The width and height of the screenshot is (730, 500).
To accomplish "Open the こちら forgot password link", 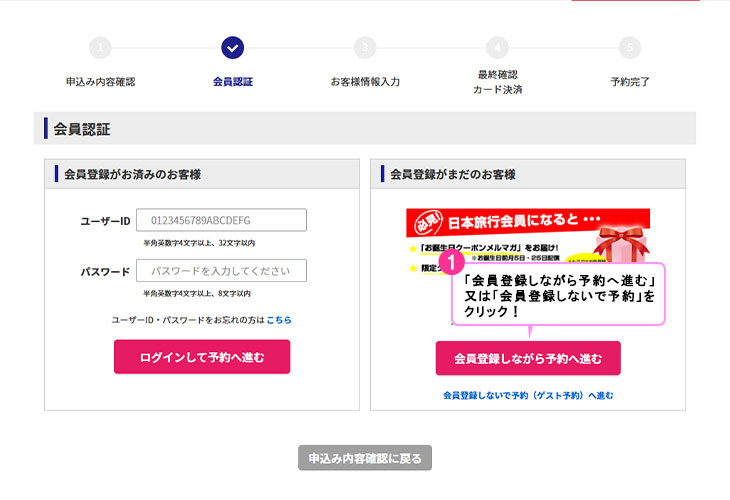I will pyautogui.click(x=279, y=320).
